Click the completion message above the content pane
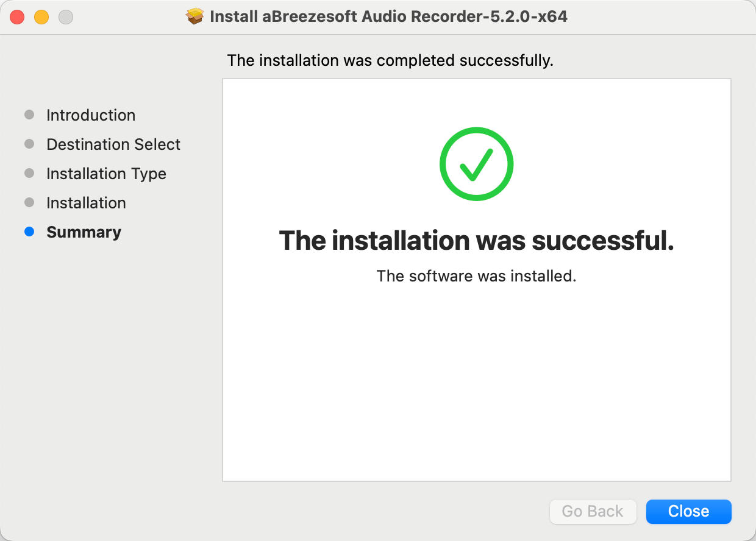Screen dimensions: 756x541 click(390, 60)
